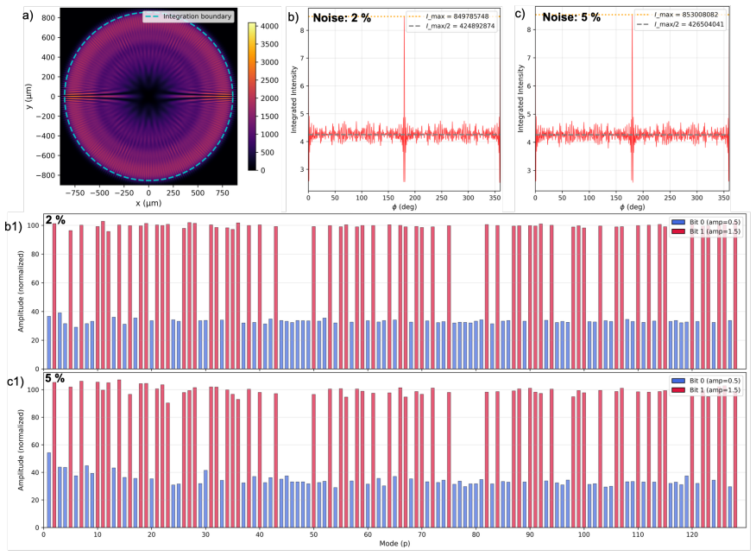Click 'Bit 1 (amp=1.5)' legend text in panel c1

(x=715, y=390)
